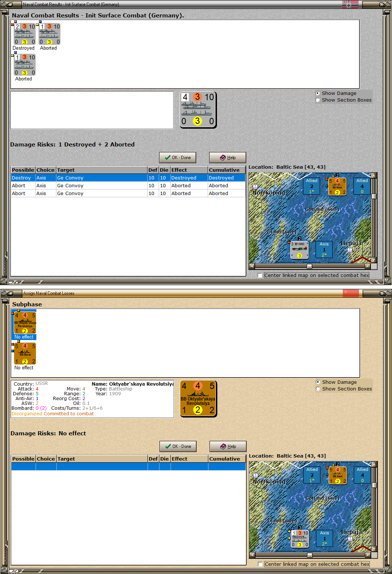Click the map scroll-down arrow in Combat Results

click(x=374, y=260)
